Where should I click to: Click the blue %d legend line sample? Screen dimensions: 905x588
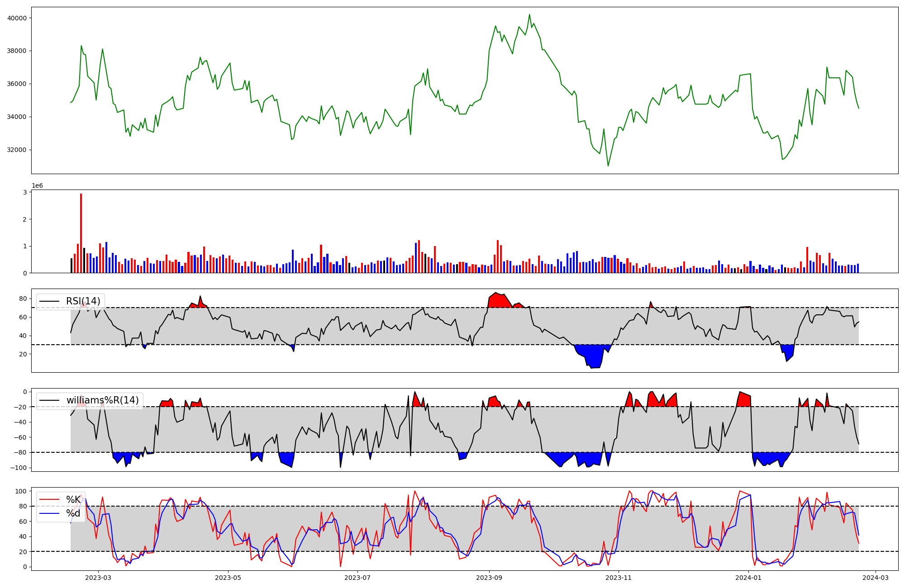tap(50, 513)
